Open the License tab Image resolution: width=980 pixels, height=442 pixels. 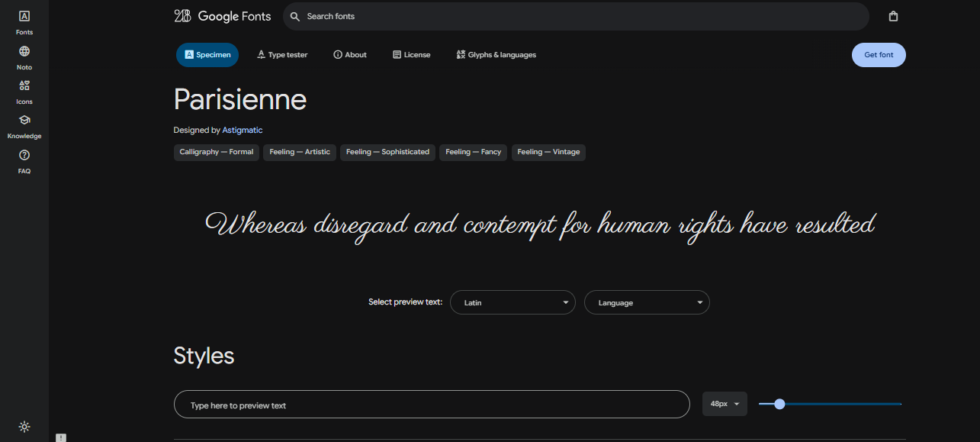click(x=412, y=55)
